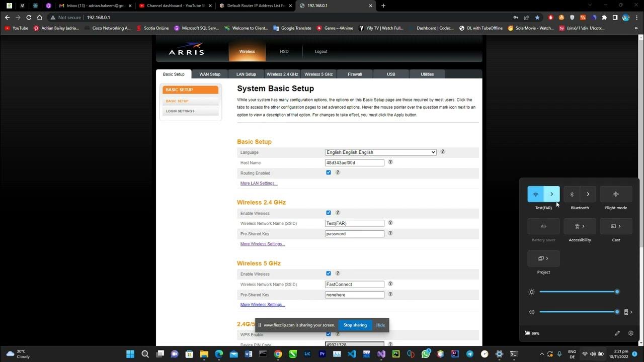The image size is (644, 362).
Task: Open the Language dropdown
Action: click(380, 152)
